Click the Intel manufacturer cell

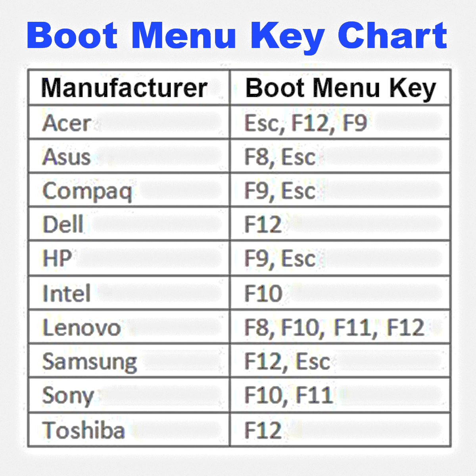(129, 293)
